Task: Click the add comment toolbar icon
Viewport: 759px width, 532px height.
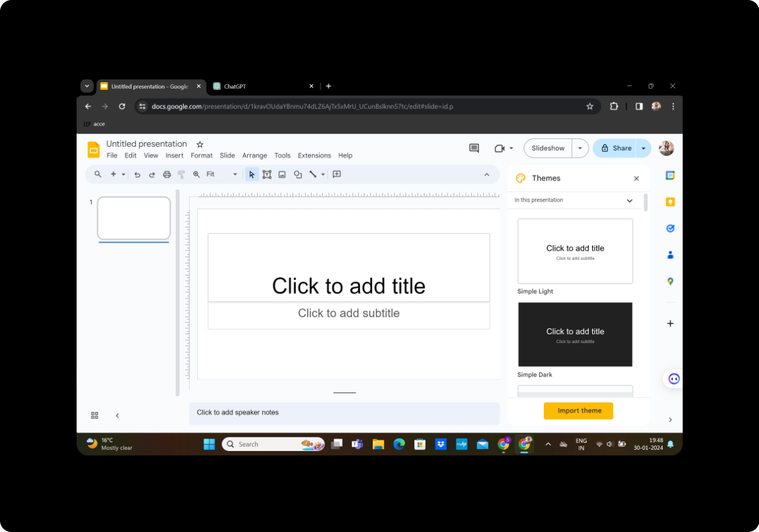Action: [337, 174]
